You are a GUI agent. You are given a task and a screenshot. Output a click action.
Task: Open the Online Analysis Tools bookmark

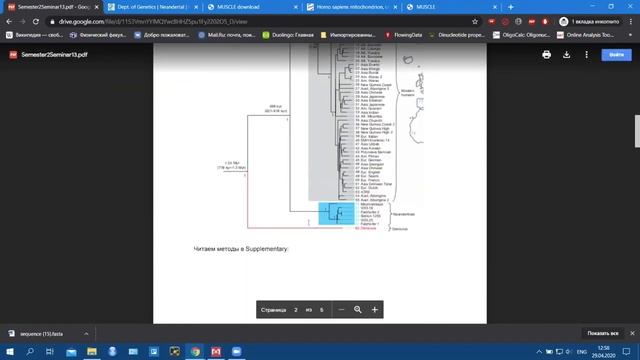(x=585, y=35)
